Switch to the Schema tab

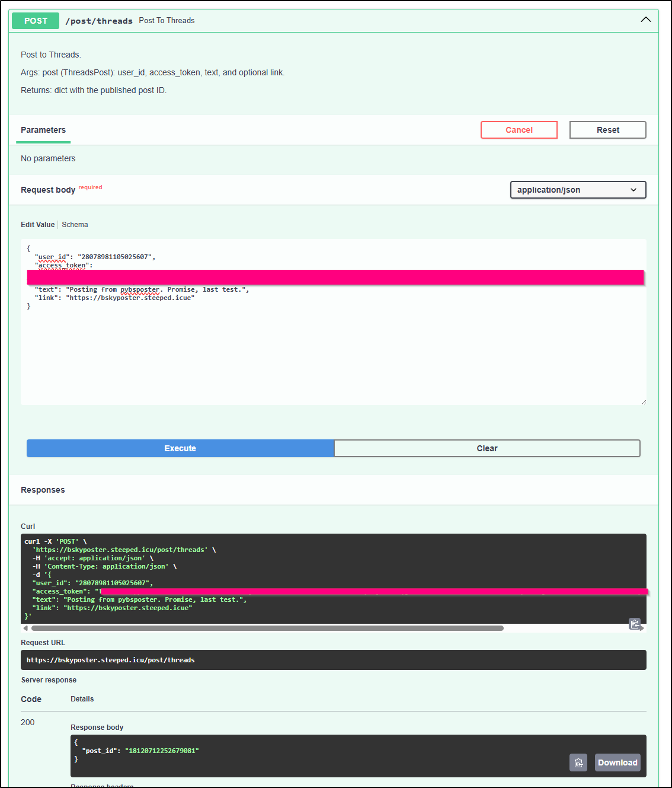coord(75,225)
